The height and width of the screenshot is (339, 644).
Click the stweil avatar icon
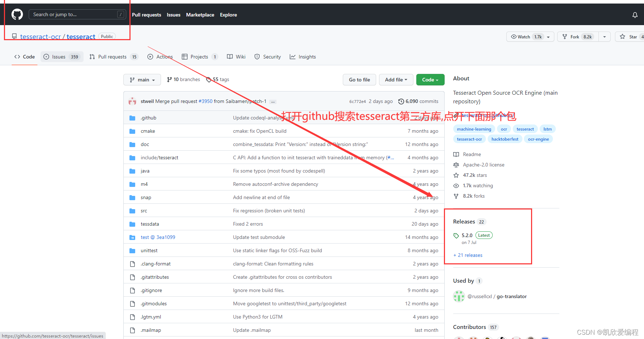132,101
